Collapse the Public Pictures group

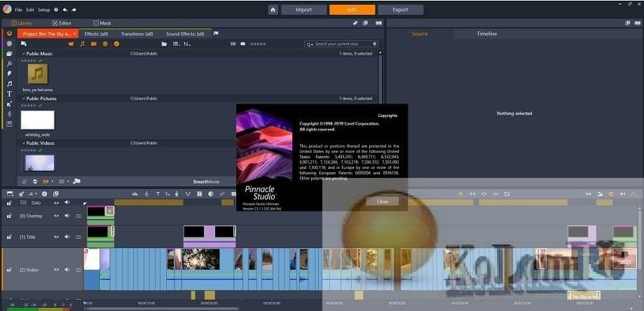22,99
